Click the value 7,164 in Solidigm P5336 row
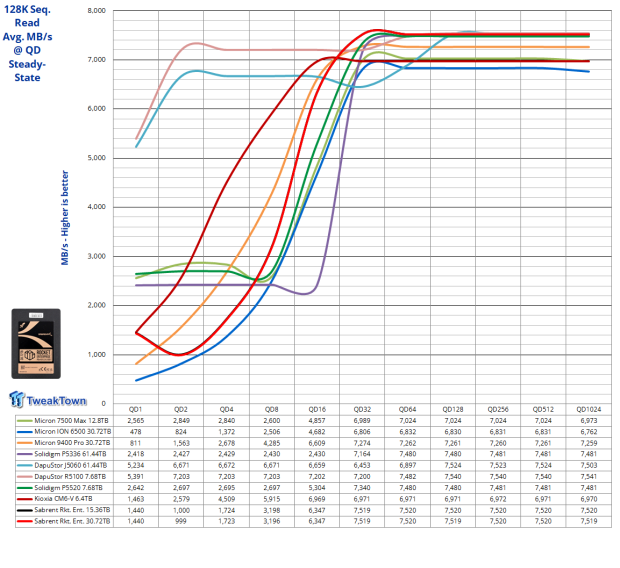620x568 pixels. pos(362,454)
